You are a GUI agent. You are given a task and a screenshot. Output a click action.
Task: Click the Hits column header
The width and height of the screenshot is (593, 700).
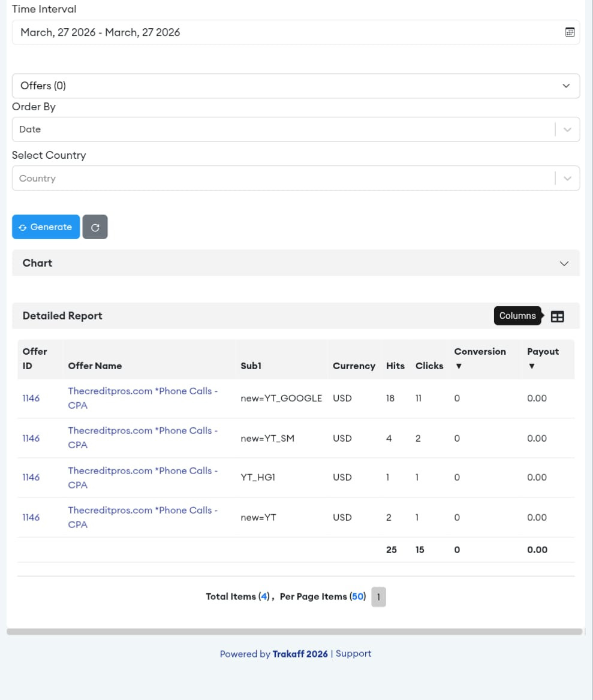pos(395,366)
